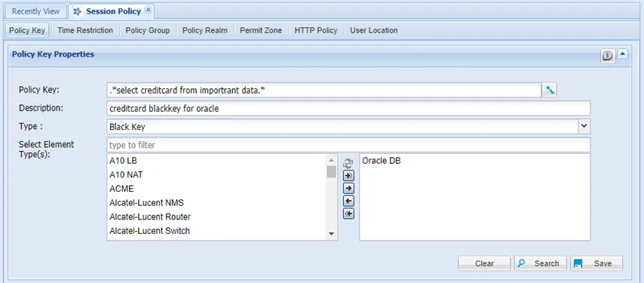This screenshot has width=644, height=283.
Task: Go to the Policy Group sub-tab
Action: [148, 30]
